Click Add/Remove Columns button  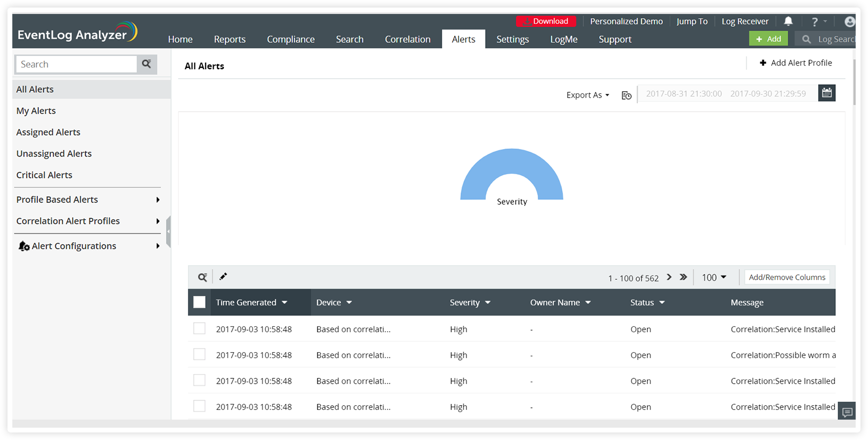(x=787, y=277)
